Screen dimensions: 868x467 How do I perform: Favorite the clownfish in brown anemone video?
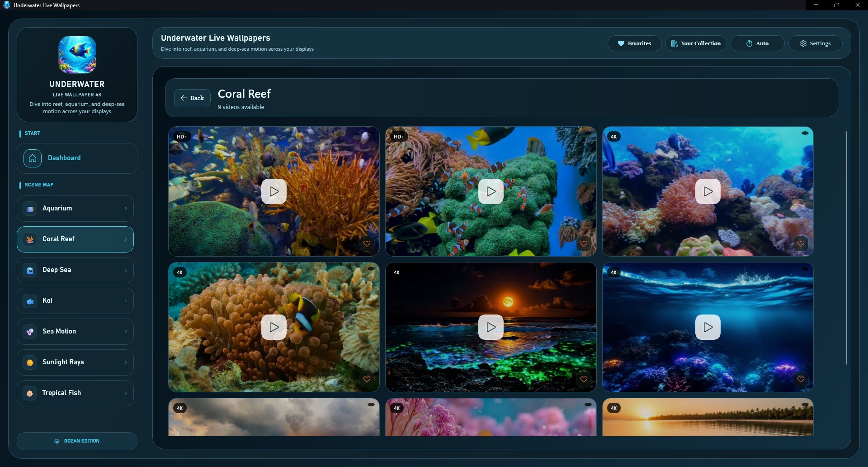coord(367,380)
